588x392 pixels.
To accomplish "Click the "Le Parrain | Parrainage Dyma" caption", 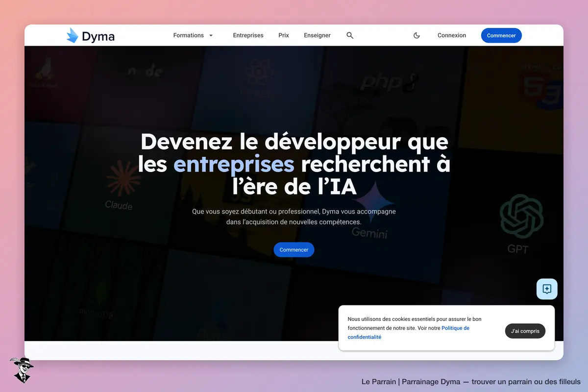I will (x=411, y=382).
